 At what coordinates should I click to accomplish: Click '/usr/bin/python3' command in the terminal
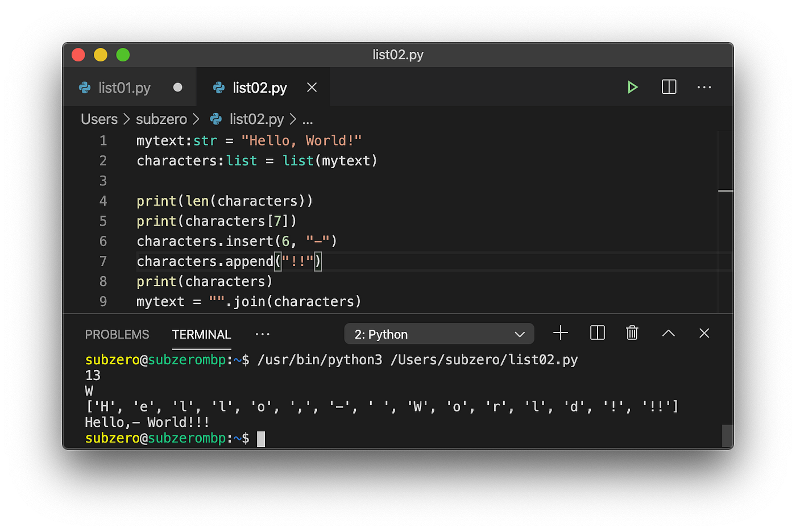click(320, 360)
